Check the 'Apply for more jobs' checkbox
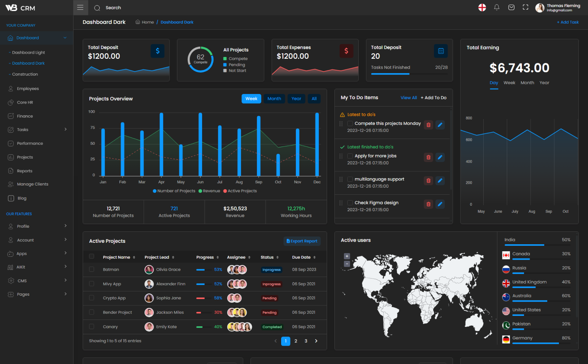The image size is (588, 364). point(350,156)
